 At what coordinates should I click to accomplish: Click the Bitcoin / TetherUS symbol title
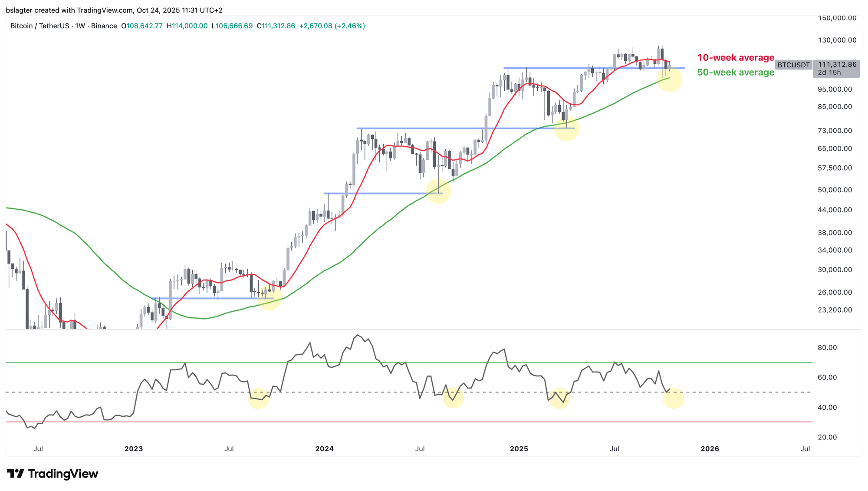(x=39, y=26)
